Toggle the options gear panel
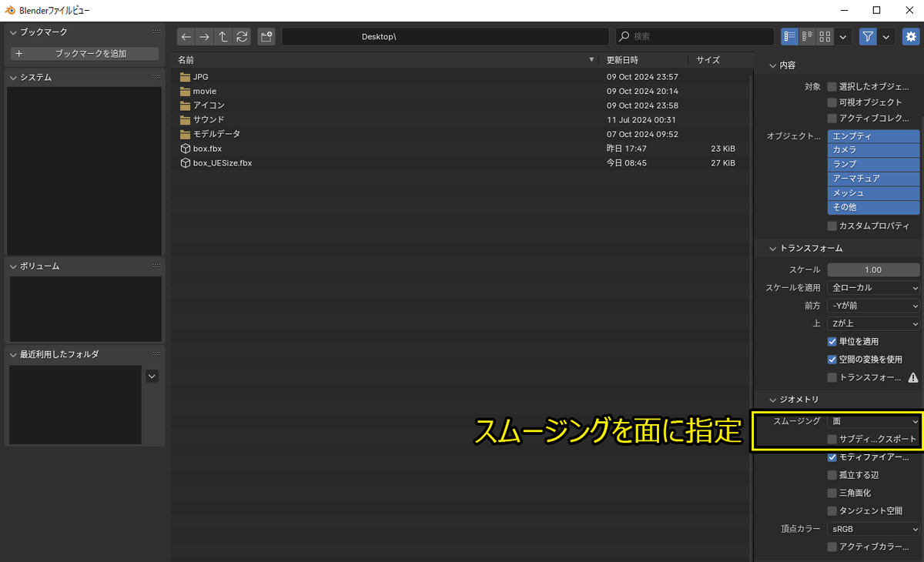924x562 pixels. tap(911, 36)
